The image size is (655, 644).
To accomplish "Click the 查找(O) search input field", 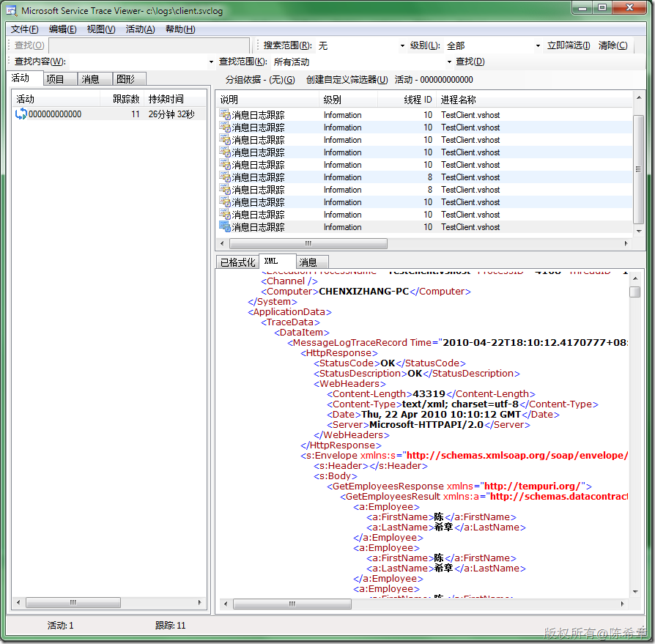I will 149,45.
